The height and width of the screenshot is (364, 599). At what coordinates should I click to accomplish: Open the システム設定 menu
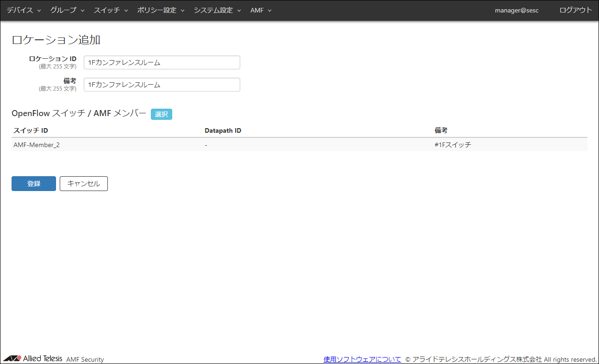tap(217, 10)
